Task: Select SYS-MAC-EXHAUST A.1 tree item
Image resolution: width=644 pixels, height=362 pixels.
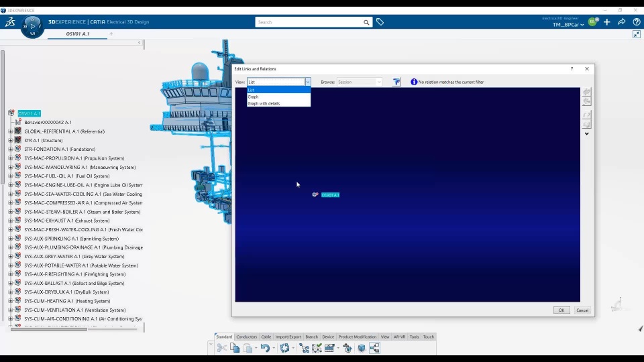Action: [x=67, y=221]
